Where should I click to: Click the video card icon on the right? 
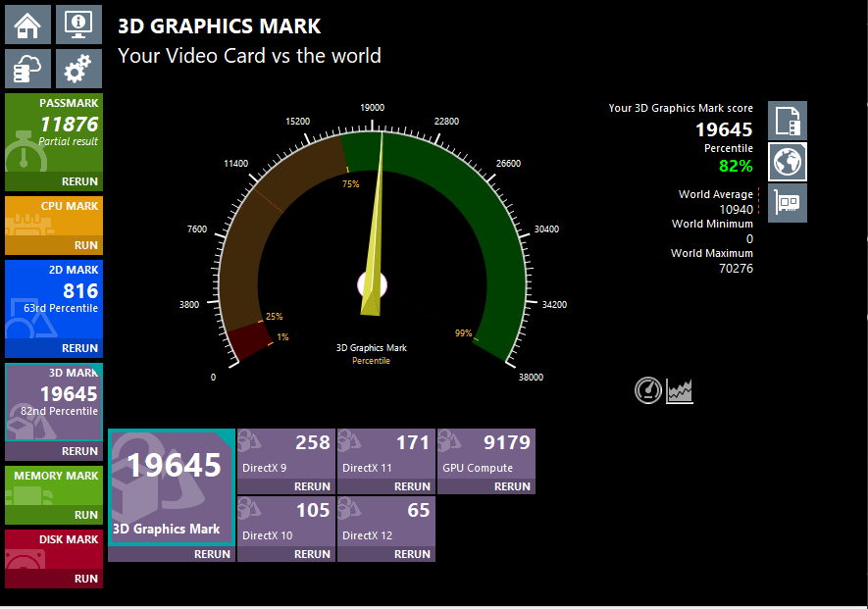787,203
